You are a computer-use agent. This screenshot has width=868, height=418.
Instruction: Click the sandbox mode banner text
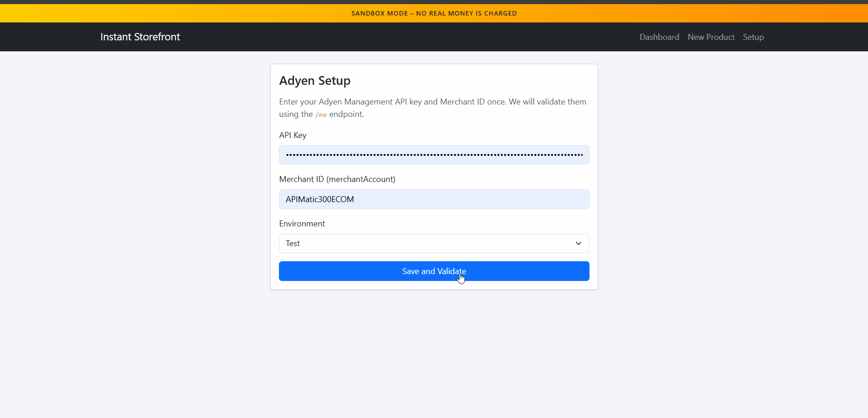click(434, 13)
